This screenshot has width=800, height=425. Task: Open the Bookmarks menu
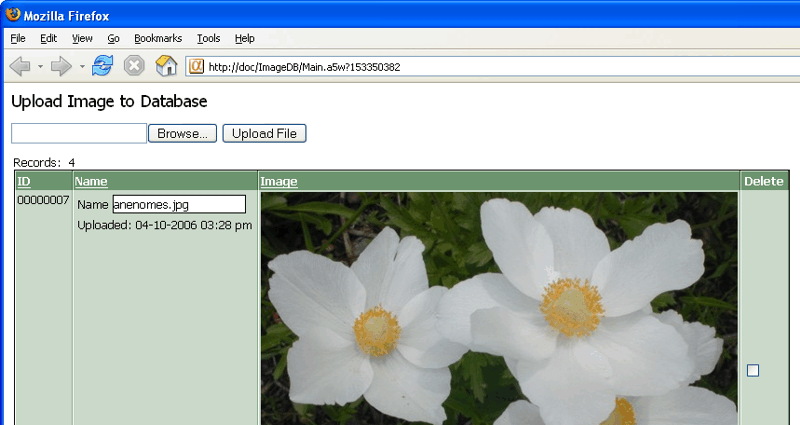pos(158,38)
